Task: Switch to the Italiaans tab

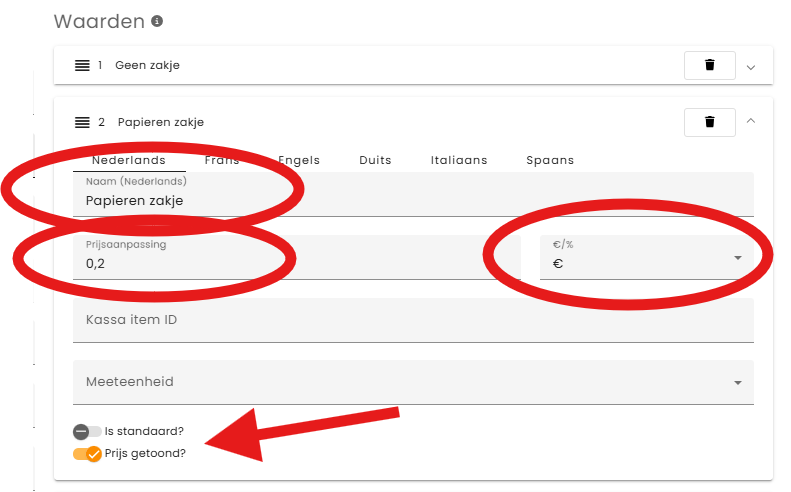Action: [459, 160]
